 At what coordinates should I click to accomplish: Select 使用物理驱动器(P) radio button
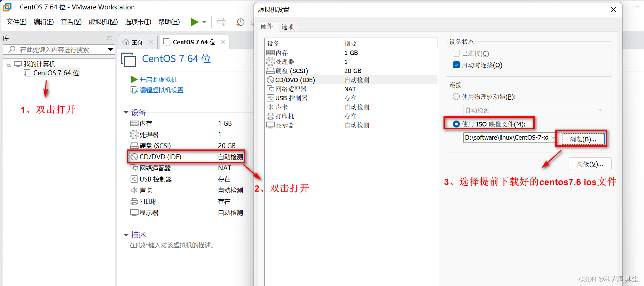point(456,96)
